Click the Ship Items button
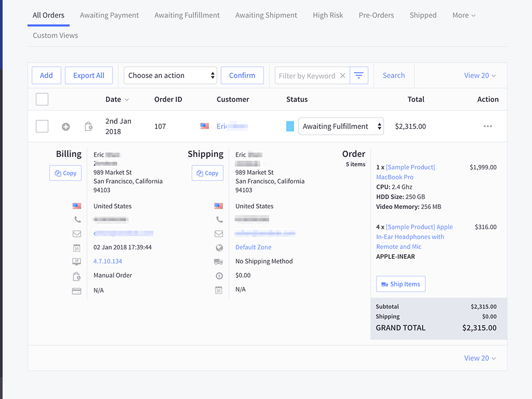The height and width of the screenshot is (399, 532). [401, 284]
